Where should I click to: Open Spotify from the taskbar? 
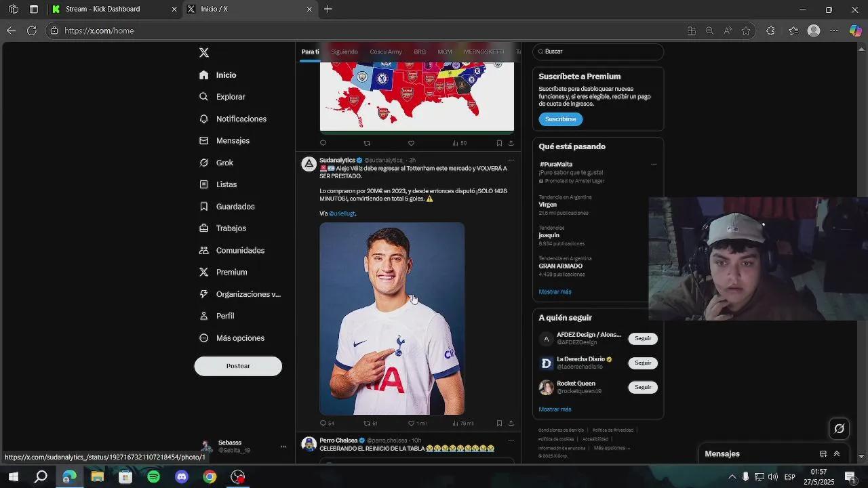pos(153,476)
